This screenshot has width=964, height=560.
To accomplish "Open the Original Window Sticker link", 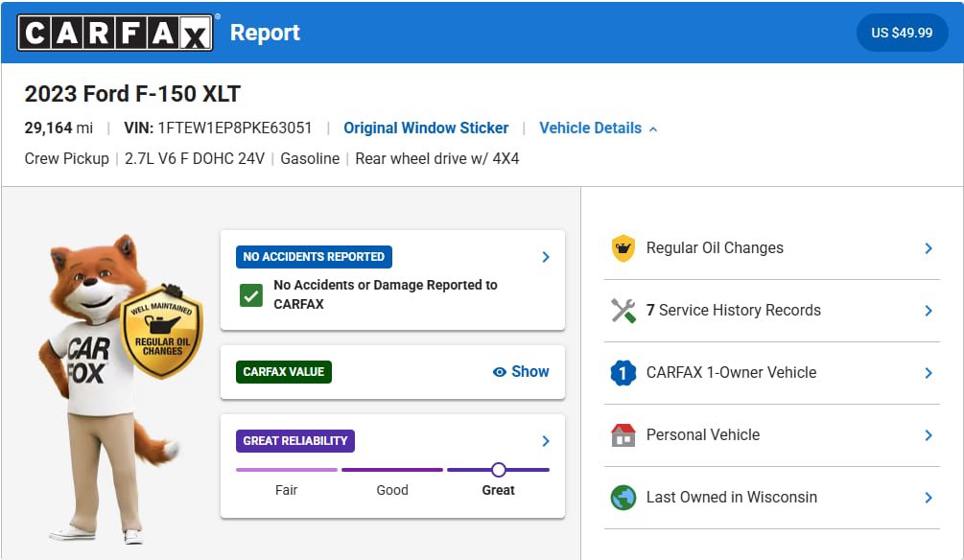I will point(426,128).
